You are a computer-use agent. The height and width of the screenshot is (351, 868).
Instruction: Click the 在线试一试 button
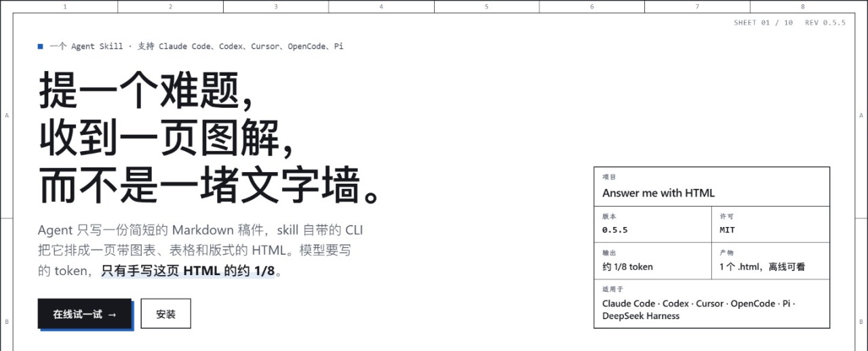click(x=85, y=314)
